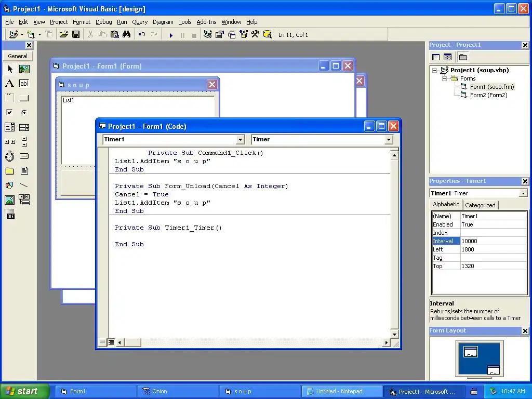Click the Open Project folder icon

pyautogui.click(x=63, y=34)
